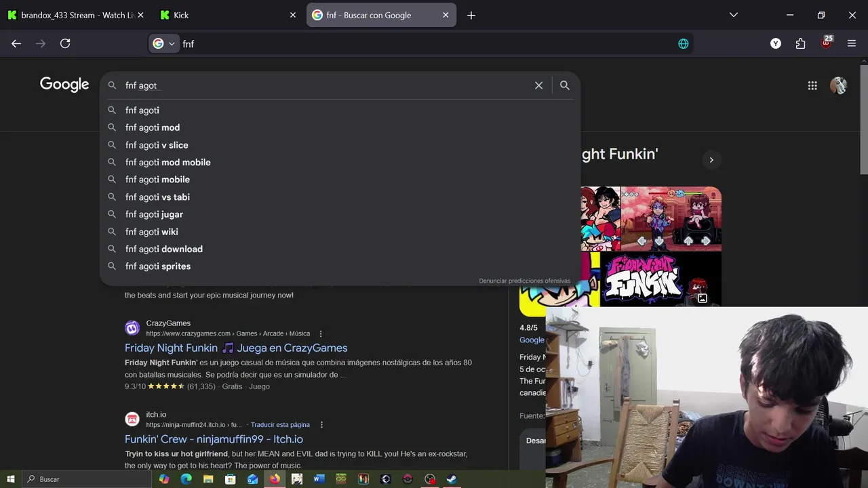Close the fnf Buscar con Google tab

446,15
